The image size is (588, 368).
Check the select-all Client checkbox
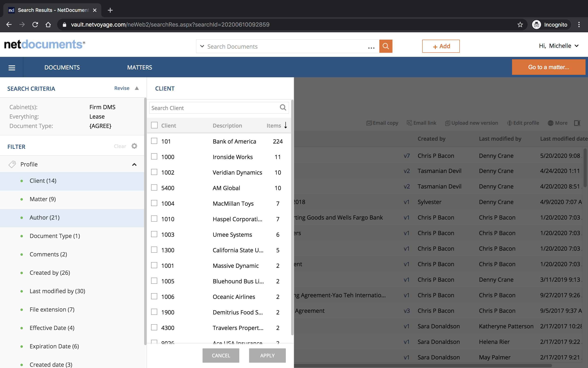(x=154, y=125)
